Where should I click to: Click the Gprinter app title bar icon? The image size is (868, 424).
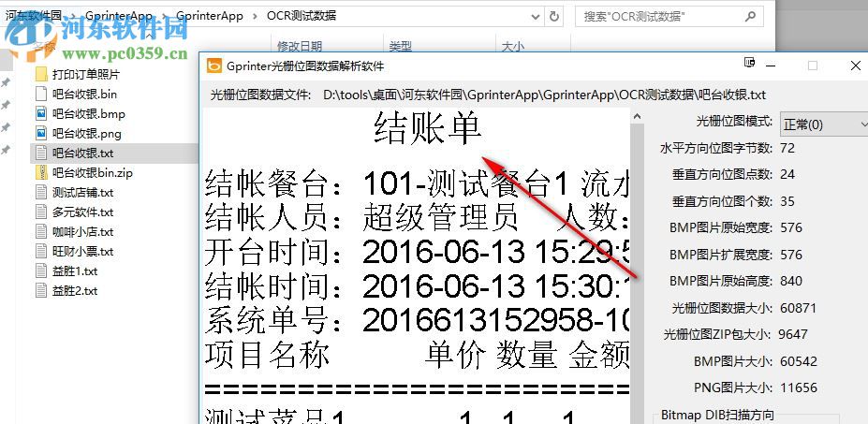click(213, 66)
